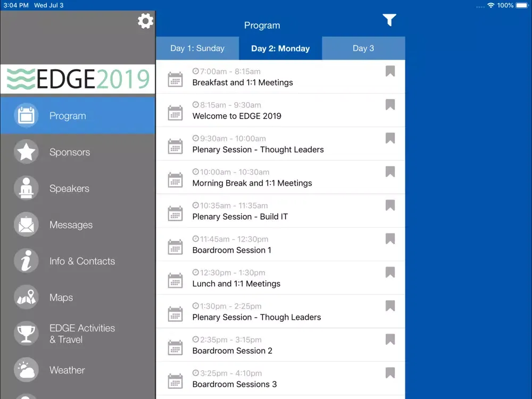Switch to the Day 1: Sunday tab
The image size is (532, 399).
click(197, 48)
